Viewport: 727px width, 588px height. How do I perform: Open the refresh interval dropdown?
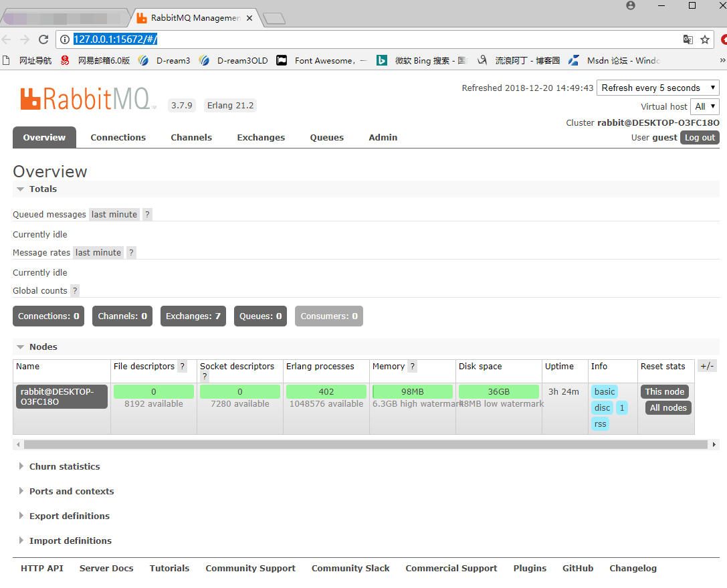(657, 88)
